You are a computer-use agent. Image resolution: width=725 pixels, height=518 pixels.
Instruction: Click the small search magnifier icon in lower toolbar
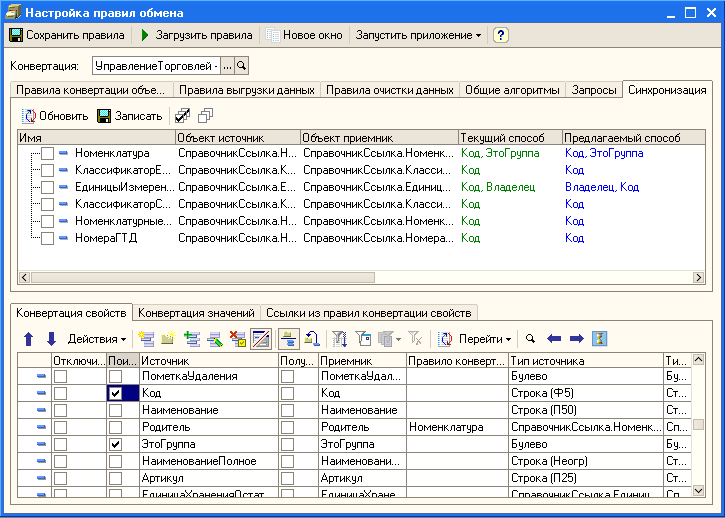click(x=530, y=339)
